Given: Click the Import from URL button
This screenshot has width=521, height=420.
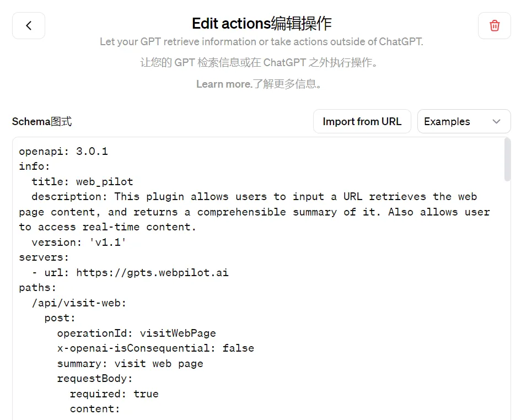Looking at the screenshot, I should pos(362,121).
